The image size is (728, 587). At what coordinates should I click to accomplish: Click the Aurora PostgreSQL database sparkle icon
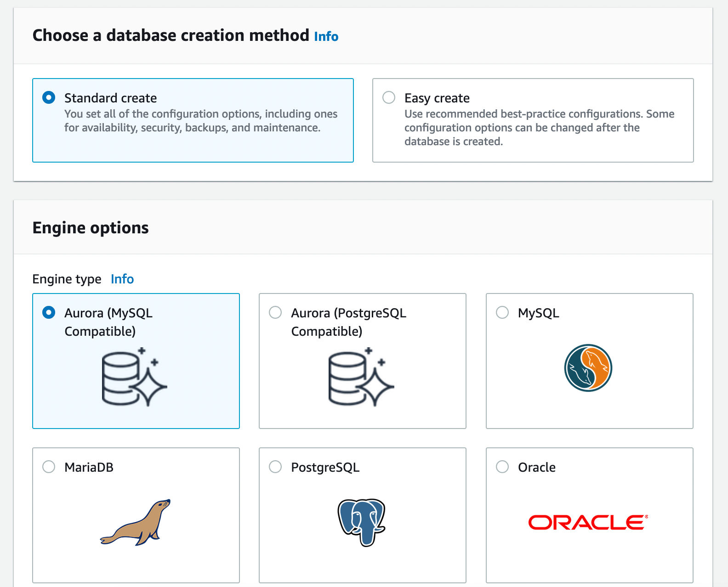coord(361,377)
